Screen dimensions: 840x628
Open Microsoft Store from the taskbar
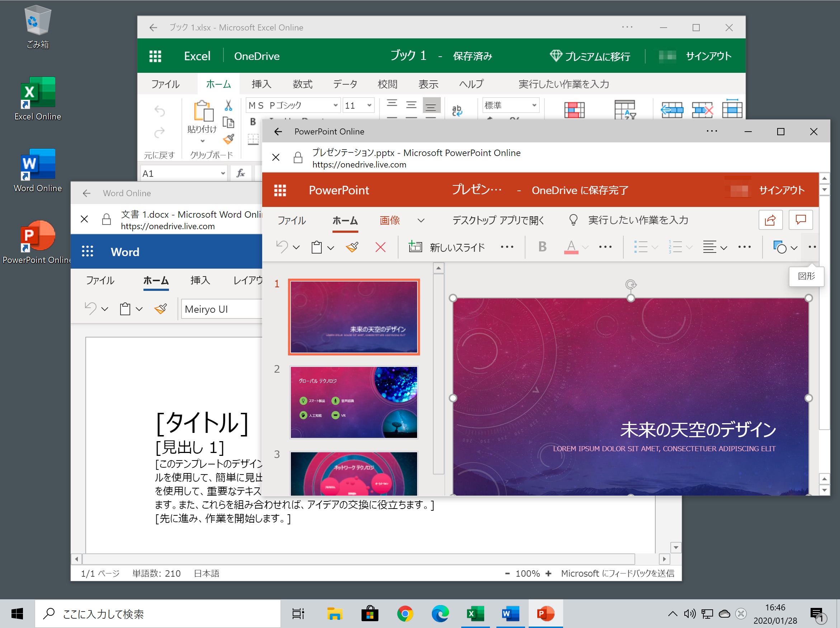click(369, 614)
